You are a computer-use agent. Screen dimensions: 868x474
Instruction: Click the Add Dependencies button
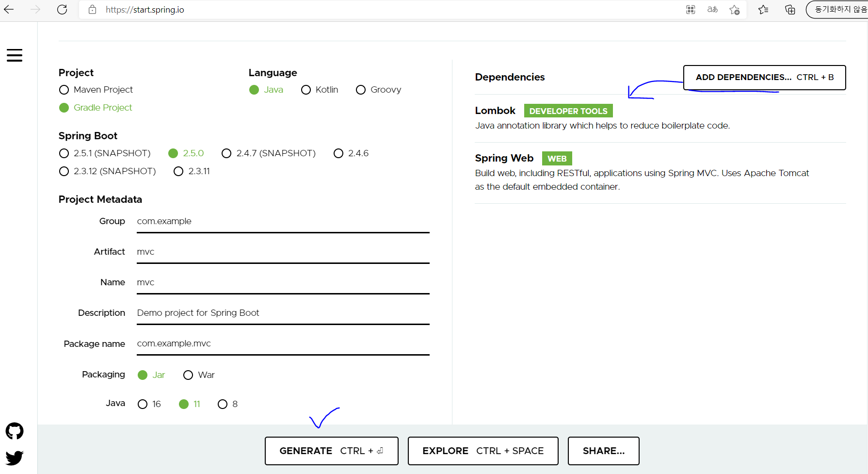point(765,78)
